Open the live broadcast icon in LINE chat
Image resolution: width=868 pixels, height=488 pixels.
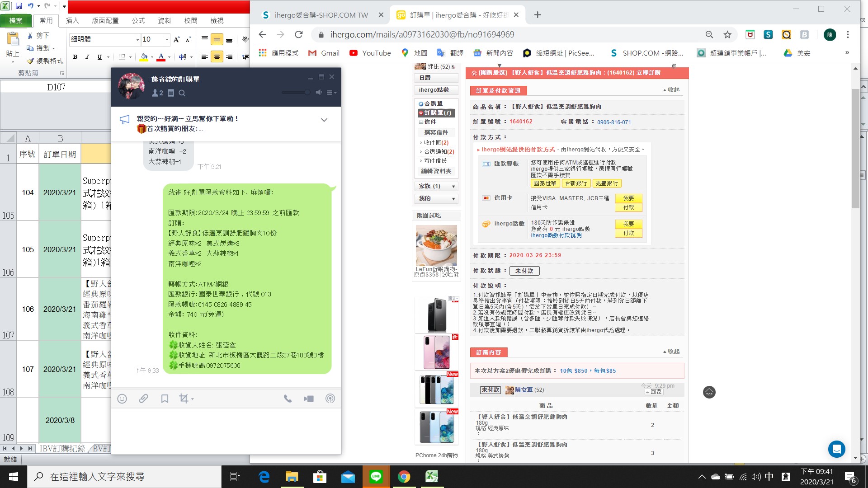pyautogui.click(x=330, y=399)
